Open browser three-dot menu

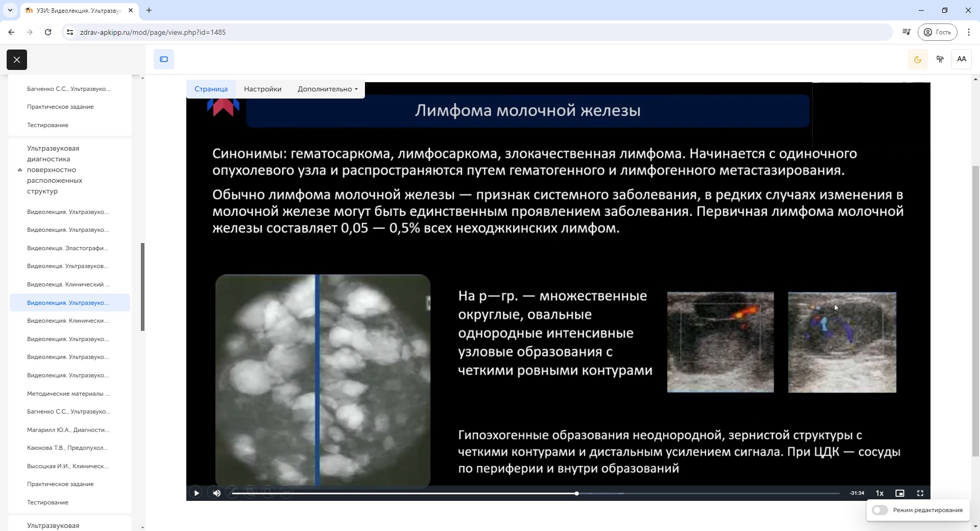(x=968, y=32)
